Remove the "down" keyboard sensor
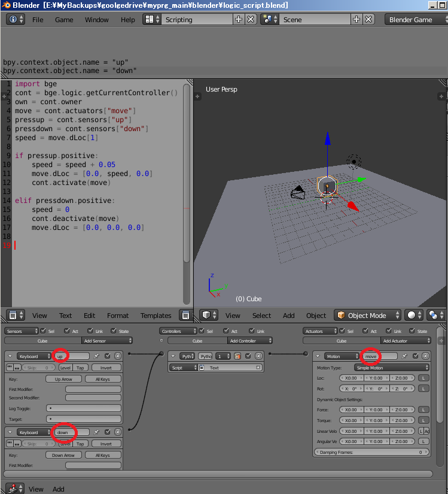 118,432
